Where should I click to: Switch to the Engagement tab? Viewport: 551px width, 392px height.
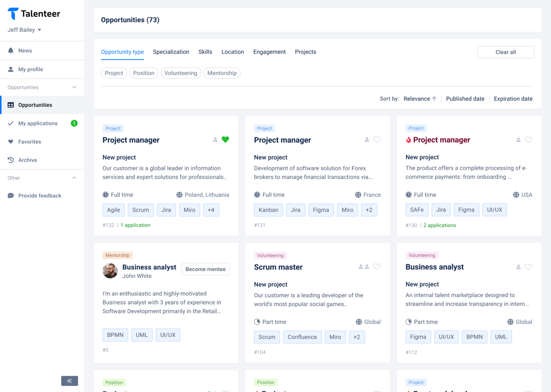click(x=270, y=52)
